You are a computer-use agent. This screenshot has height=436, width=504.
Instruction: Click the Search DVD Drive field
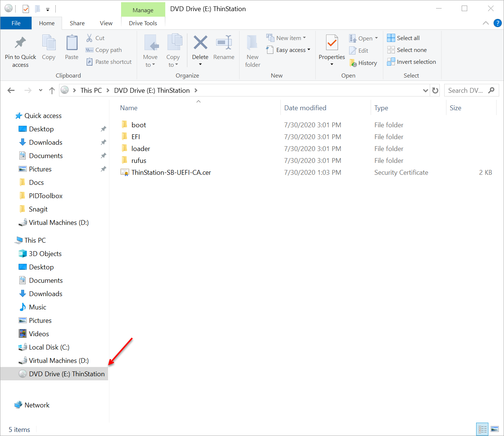[x=471, y=90]
